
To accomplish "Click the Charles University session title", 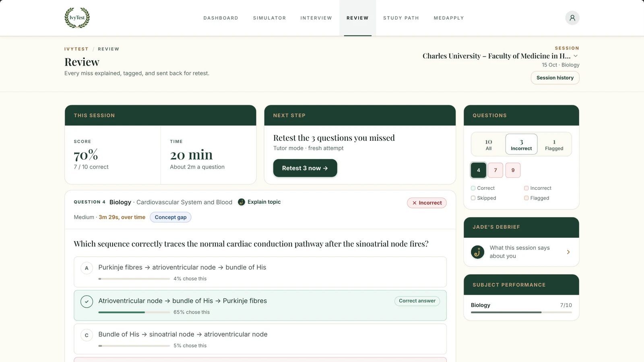I will [x=497, y=56].
